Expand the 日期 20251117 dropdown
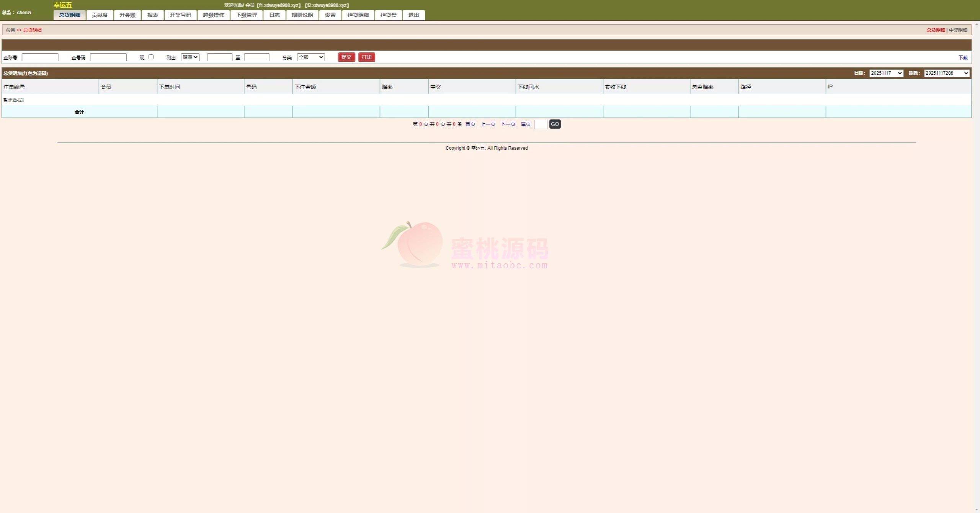980x513 pixels. click(886, 73)
